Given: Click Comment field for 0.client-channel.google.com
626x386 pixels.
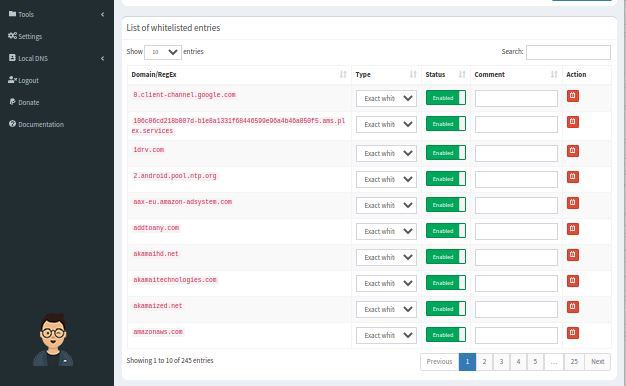Looking at the screenshot, I should point(516,98).
